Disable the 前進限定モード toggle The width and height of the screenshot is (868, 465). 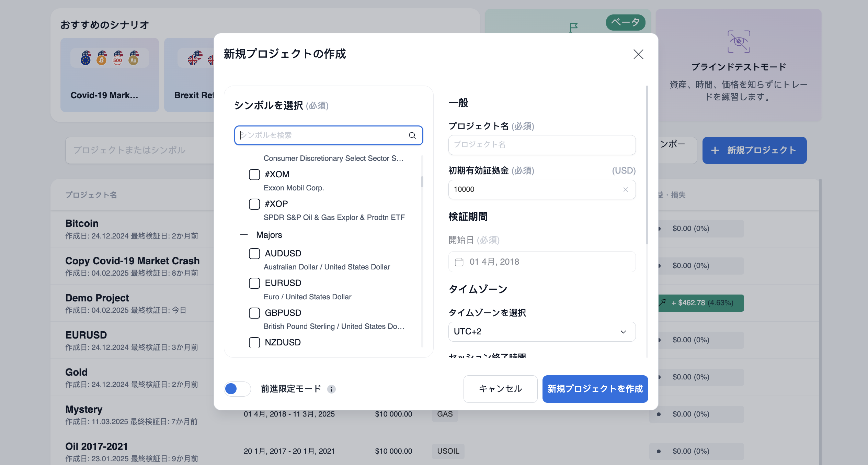[x=237, y=389]
